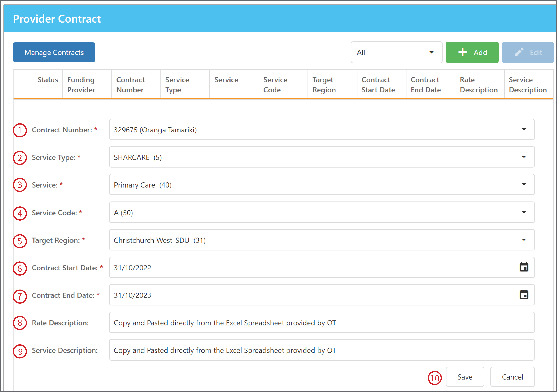Expand the Service Primary Care dropdown arrow
The height and width of the screenshot is (392, 557).
[524, 184]
